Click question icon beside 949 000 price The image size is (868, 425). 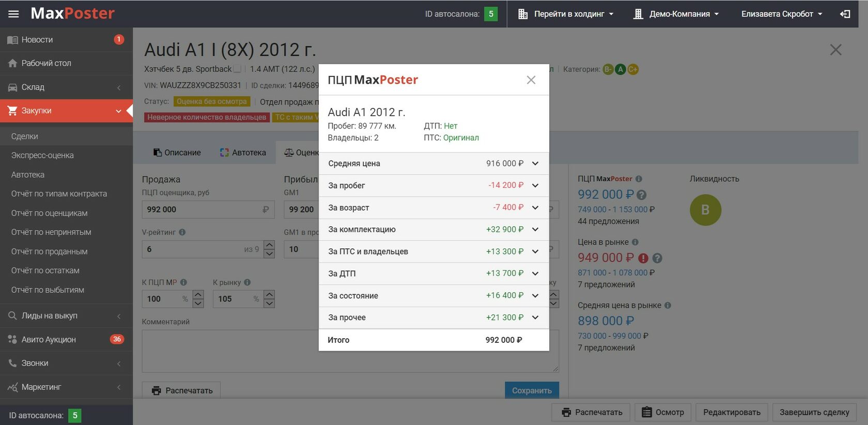coord(657,258)
